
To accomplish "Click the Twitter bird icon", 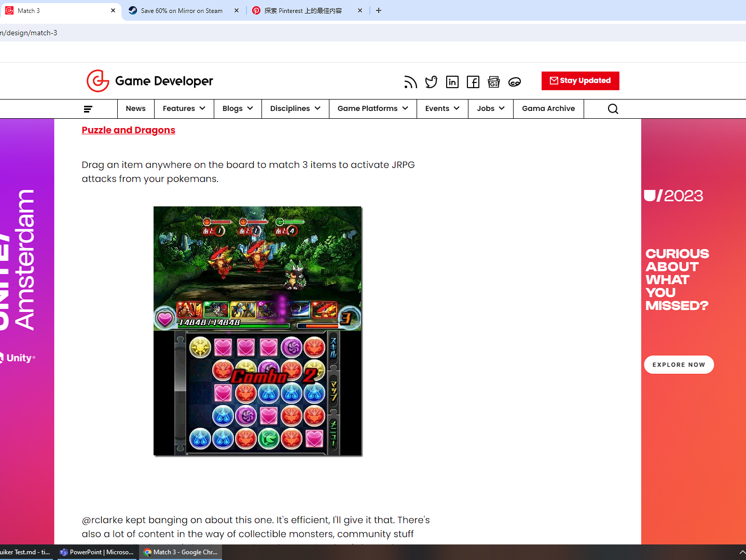I will coord(431,82).
